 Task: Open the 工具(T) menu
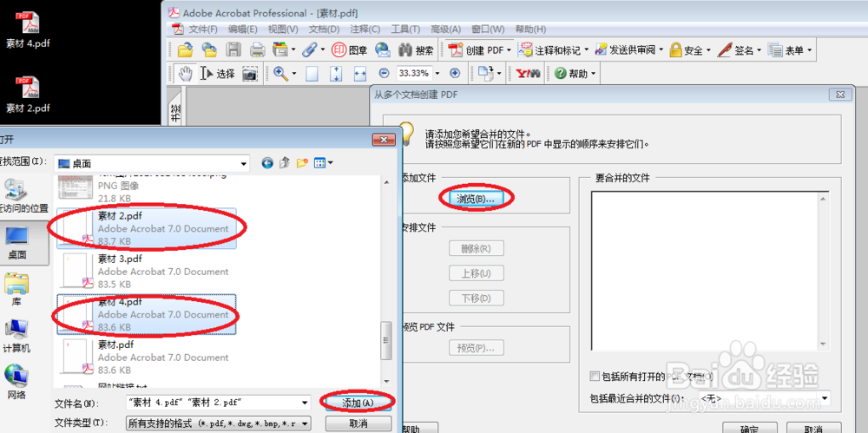click(x=405, y=30)
